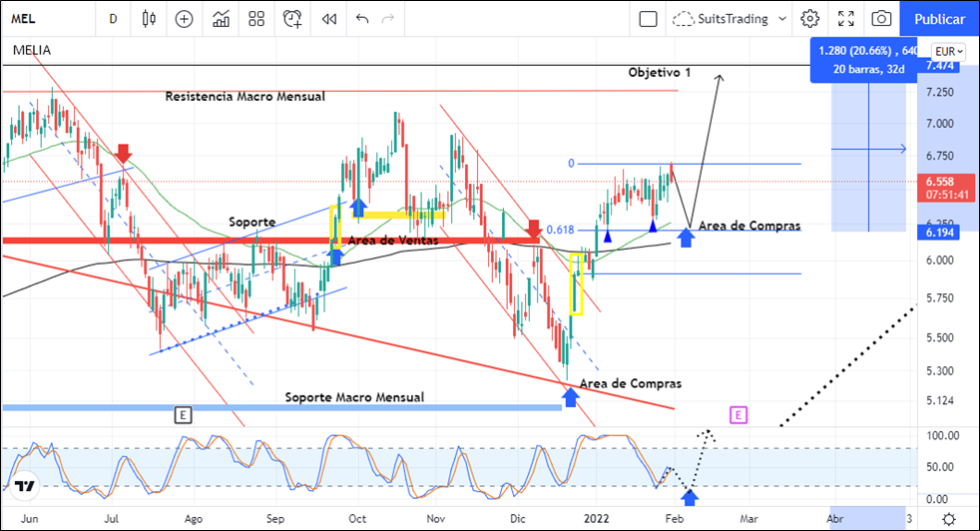Create an alert with the alarm clock icon
980x531 pixels.
[x=292, y=18]
